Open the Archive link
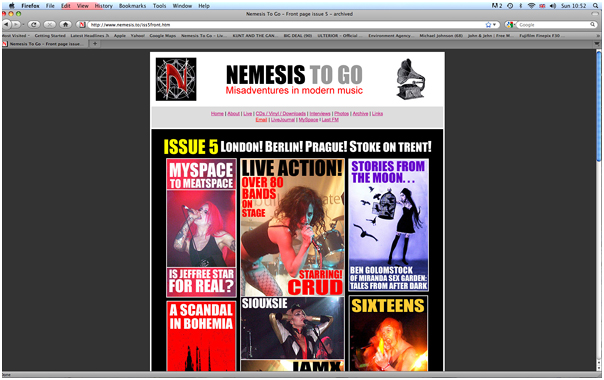Image resolution: width=604 pixels, height=380 pixels. coord(360,114)
